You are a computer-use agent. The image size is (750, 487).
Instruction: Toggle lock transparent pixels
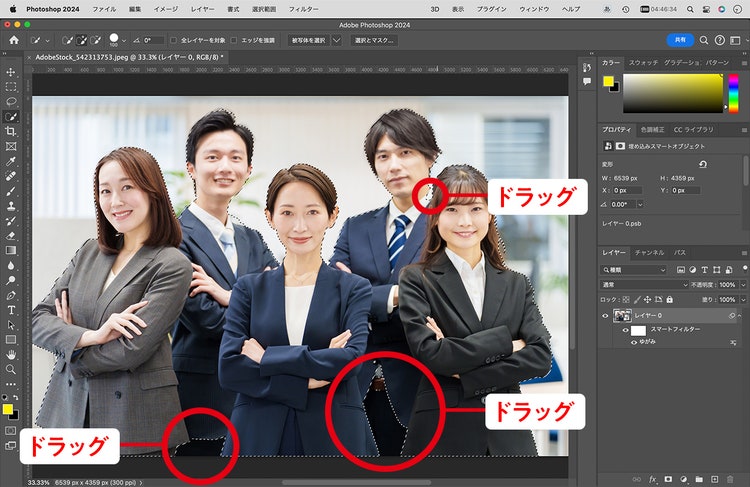(626, 299)
